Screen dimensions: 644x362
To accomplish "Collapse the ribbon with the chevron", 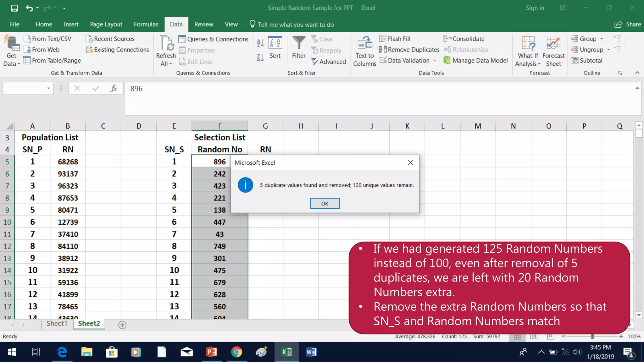I will click(637, 73).
